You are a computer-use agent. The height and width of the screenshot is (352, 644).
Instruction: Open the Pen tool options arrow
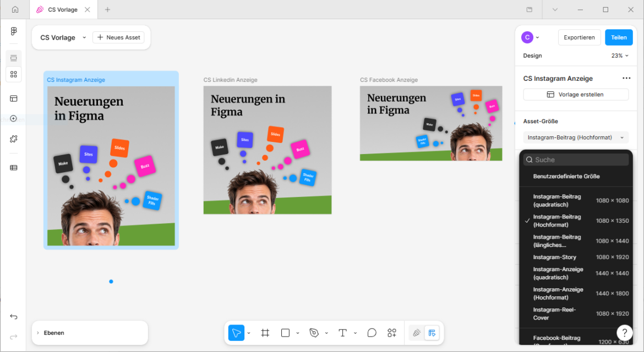click(326, 333)
